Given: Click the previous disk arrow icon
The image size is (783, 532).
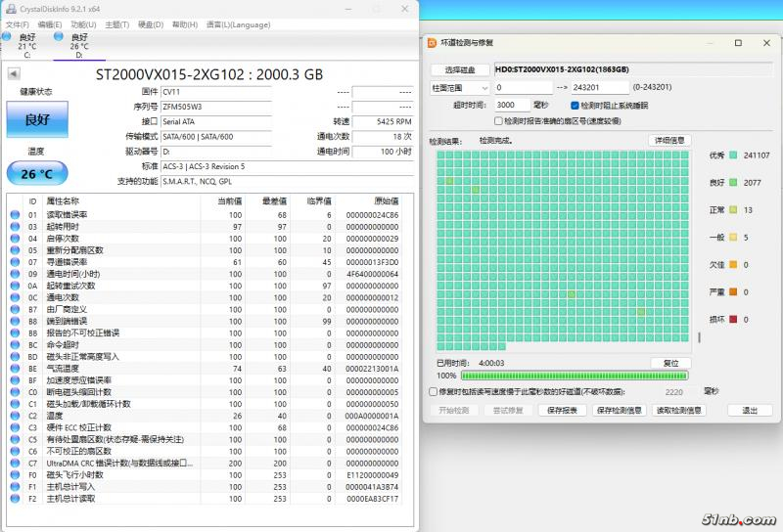Looking at the screenshot, I should point(14,74).
